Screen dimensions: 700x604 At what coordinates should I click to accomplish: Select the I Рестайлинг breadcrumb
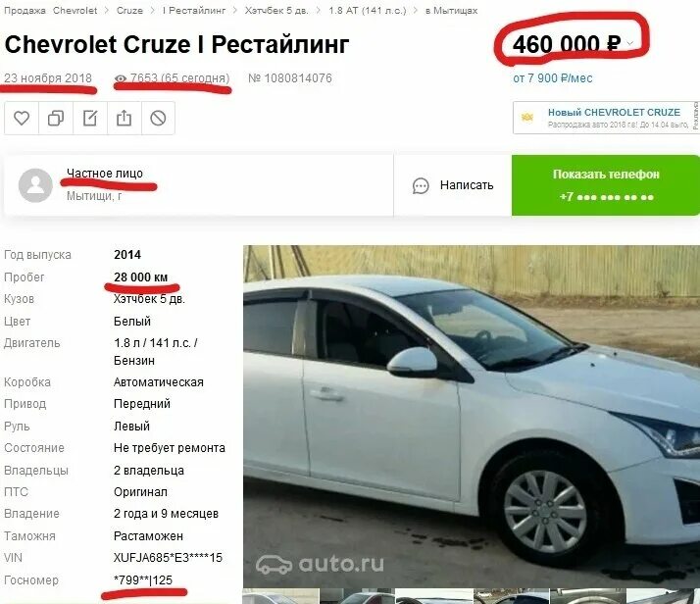[194, 10]
